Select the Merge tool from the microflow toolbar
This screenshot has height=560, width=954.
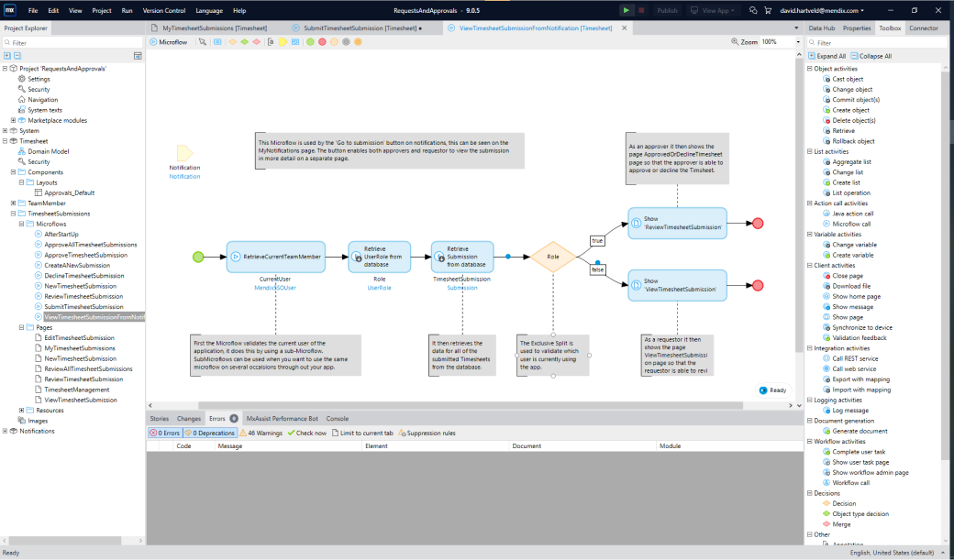(x=256, y=41)
